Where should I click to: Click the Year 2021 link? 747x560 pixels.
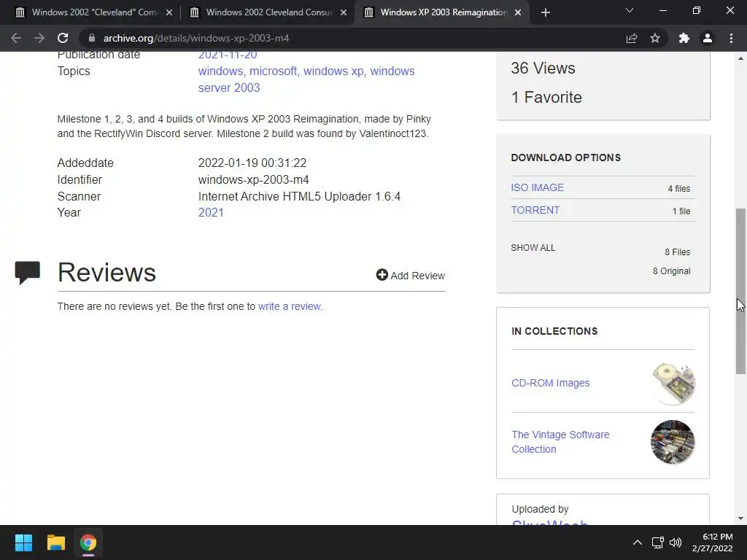[211, 212]
